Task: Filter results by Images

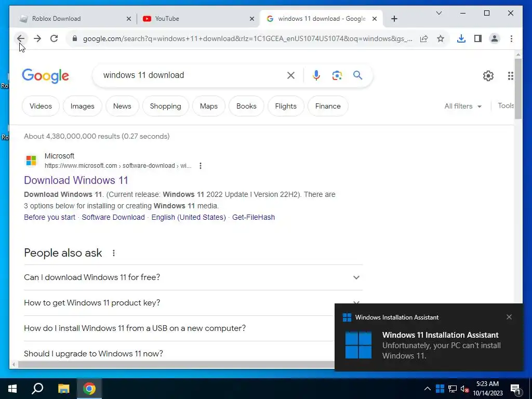Action: (x=83, y=106)
